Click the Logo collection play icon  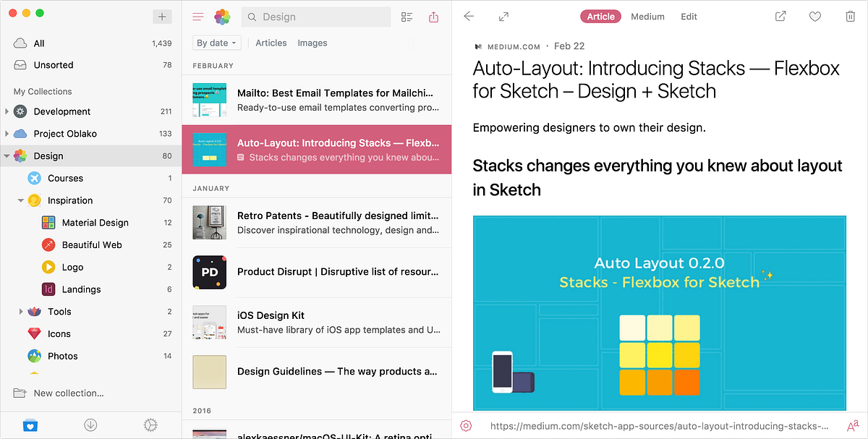pyautogui.click(x=48, y=267)
